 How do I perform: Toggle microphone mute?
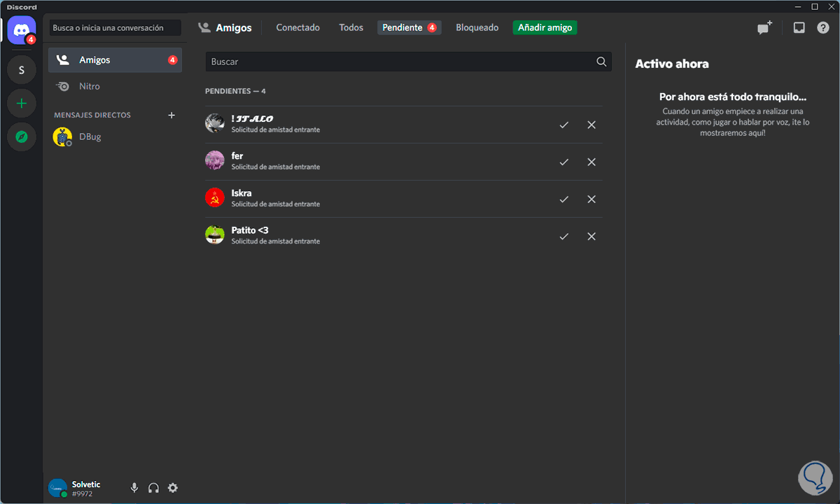tap(134, 488)
